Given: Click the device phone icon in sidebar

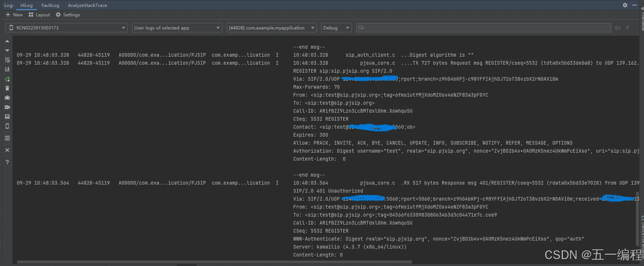Looking at the screenshot, I should [x=7, y=126].
